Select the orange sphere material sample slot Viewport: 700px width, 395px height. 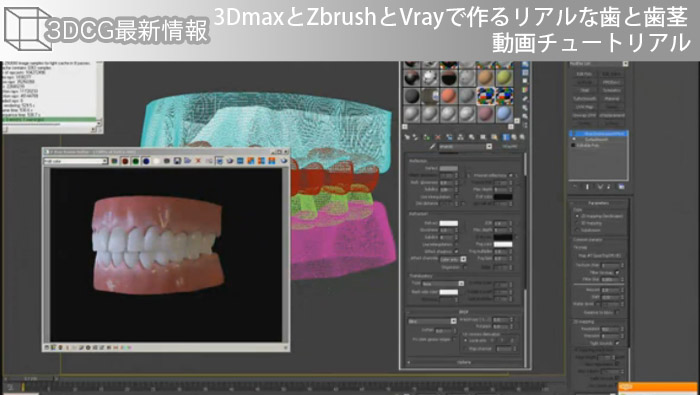click(x=485, y=78)
